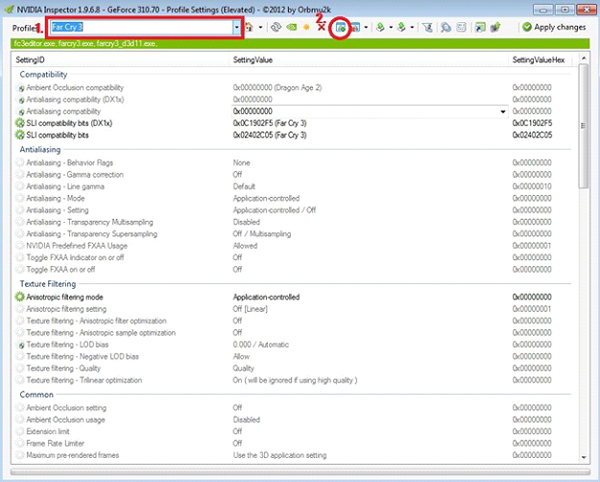Click the Far Cry 3 profile name field
600x482 pixels.
[142, 28]
